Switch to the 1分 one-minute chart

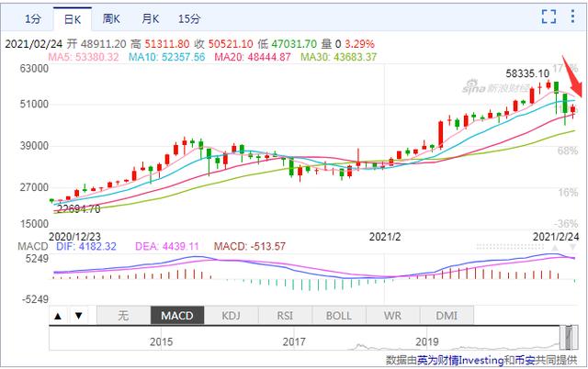(x=32, y=17)
